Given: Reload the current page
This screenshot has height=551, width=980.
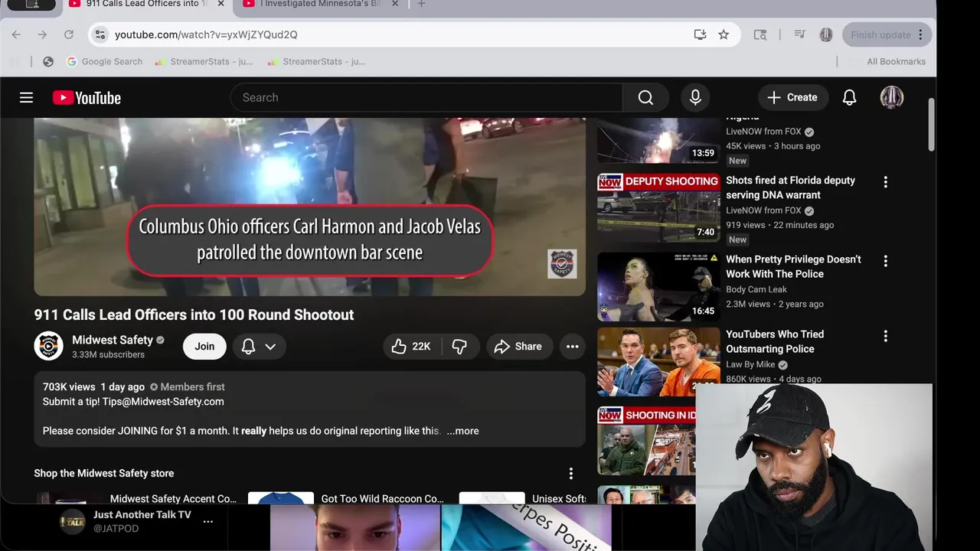Looking at the screenshot, I should point(69,34).
